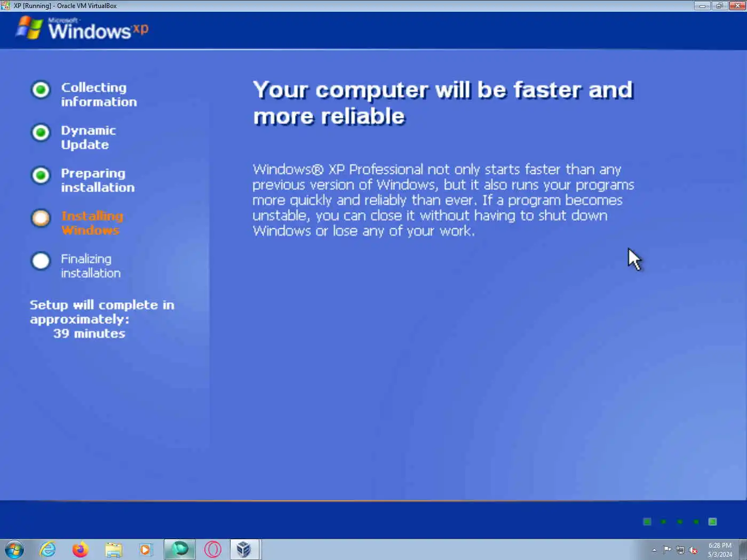
Task: Open the clock showing 6:28 PM
Action: pyautogui.click(x=720, y=550)
